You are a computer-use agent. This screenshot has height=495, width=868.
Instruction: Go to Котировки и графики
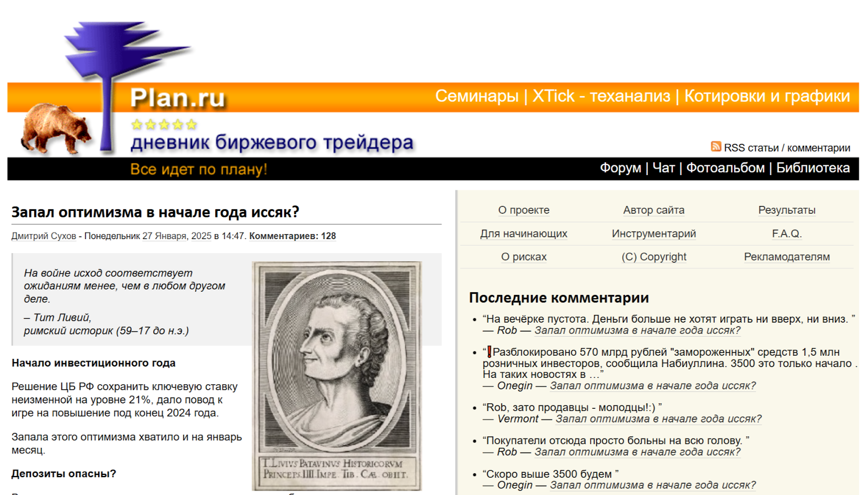click(767, 97)
